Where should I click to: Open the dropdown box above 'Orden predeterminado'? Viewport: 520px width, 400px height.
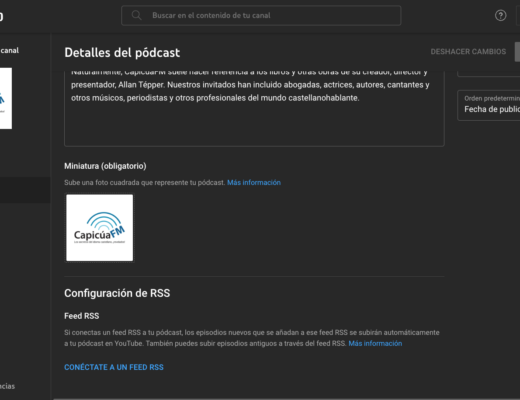coord(489,73)
